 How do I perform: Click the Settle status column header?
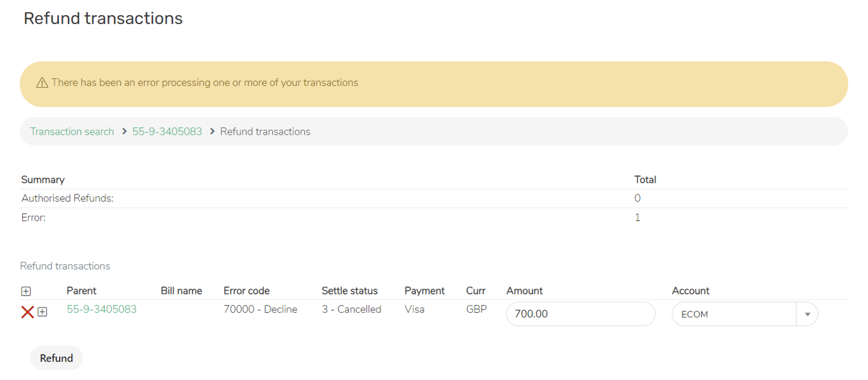349,291
